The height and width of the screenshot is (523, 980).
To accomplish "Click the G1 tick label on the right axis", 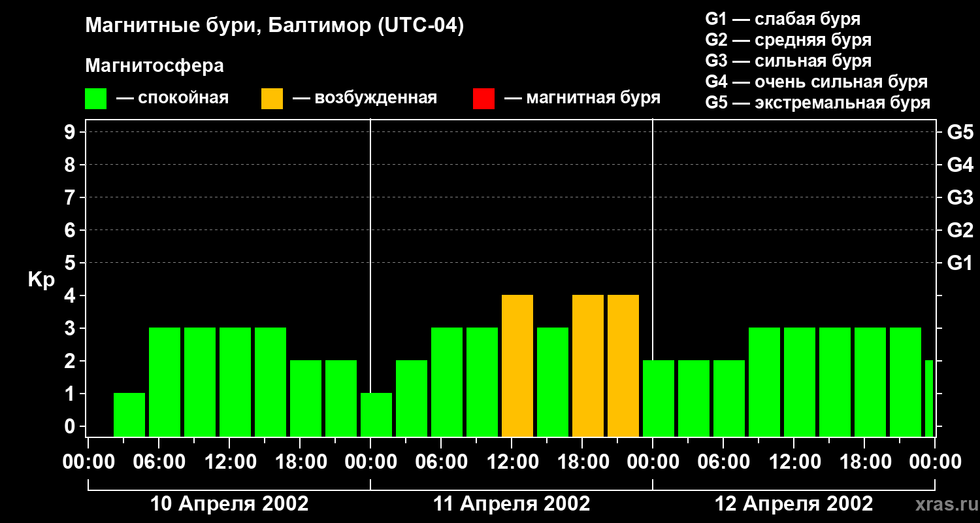I will coord(960,263).
